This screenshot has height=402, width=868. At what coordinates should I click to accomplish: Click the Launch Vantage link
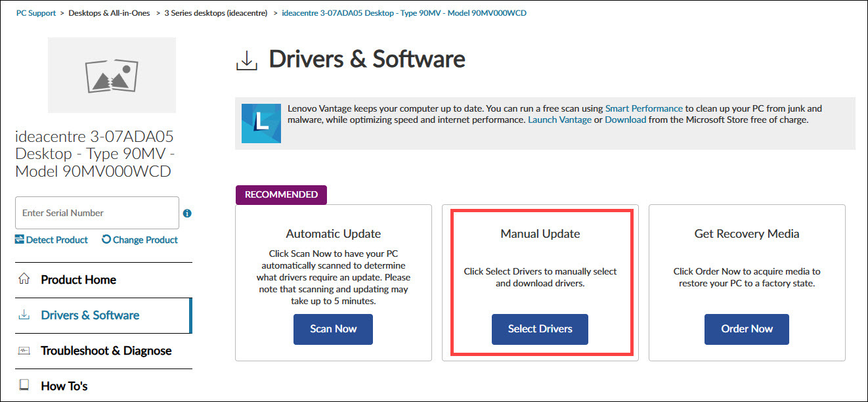(x=559, y=120)
